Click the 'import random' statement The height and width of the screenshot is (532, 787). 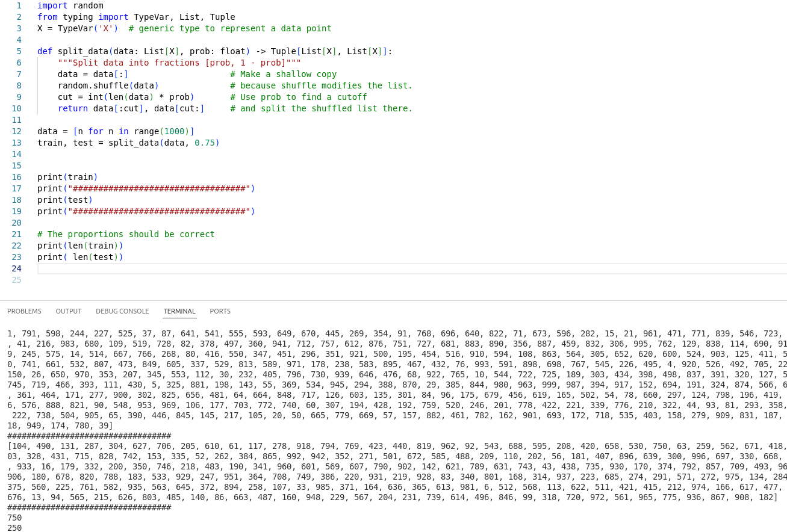[70, 5]
